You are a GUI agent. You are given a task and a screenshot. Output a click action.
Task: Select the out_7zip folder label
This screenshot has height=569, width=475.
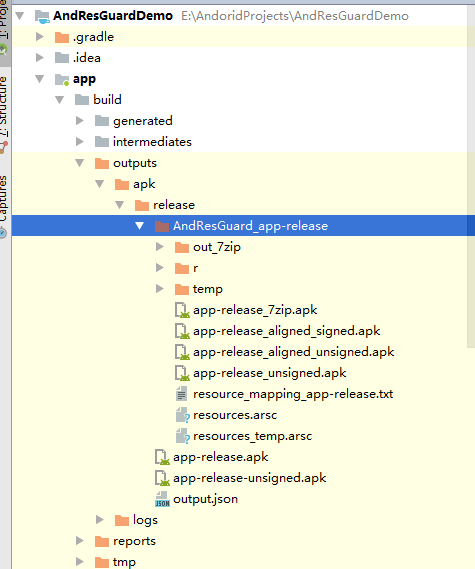click(x=217, y=247)
